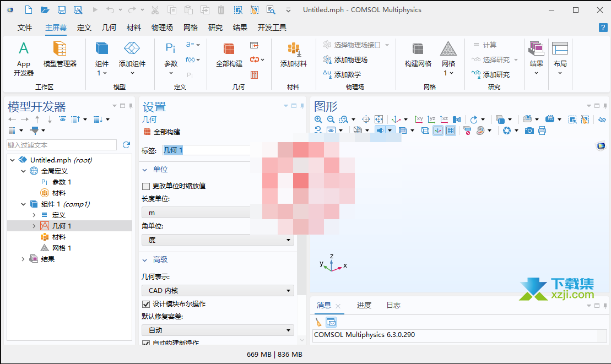Open 文件 menu

25,28
